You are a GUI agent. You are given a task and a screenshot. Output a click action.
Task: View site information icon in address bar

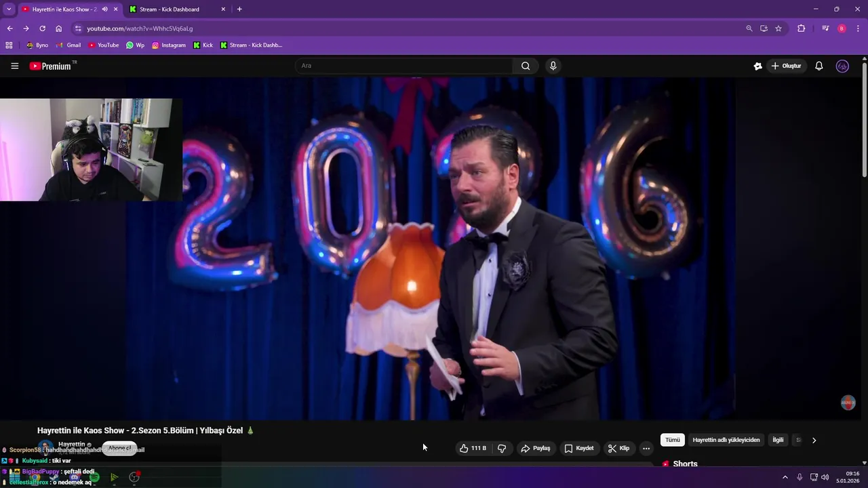point(78,28)
